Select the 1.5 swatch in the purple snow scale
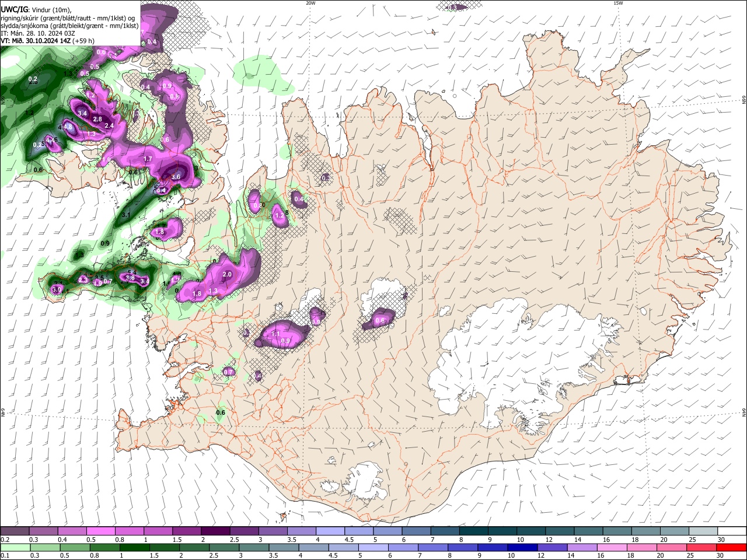This screenshot has width=747, height=560. pyautogui.click(x=187, y=531)
